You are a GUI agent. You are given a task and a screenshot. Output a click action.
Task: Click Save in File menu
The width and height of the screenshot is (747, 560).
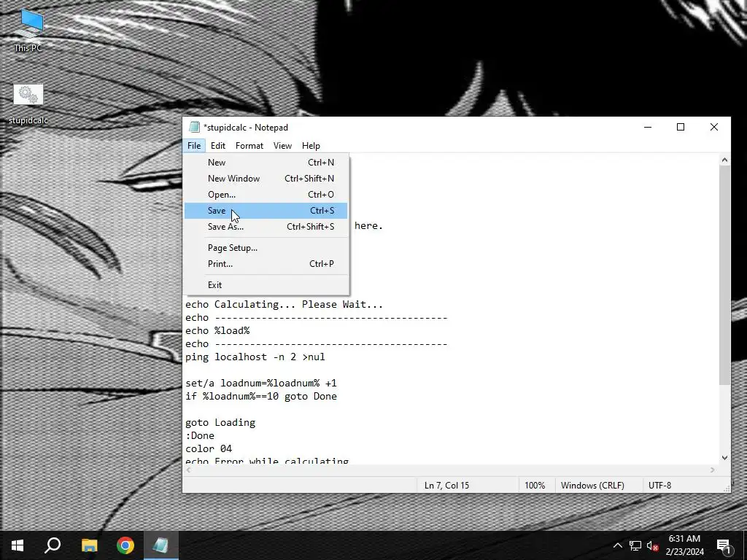pyautogui.click(x=266, y=211)
